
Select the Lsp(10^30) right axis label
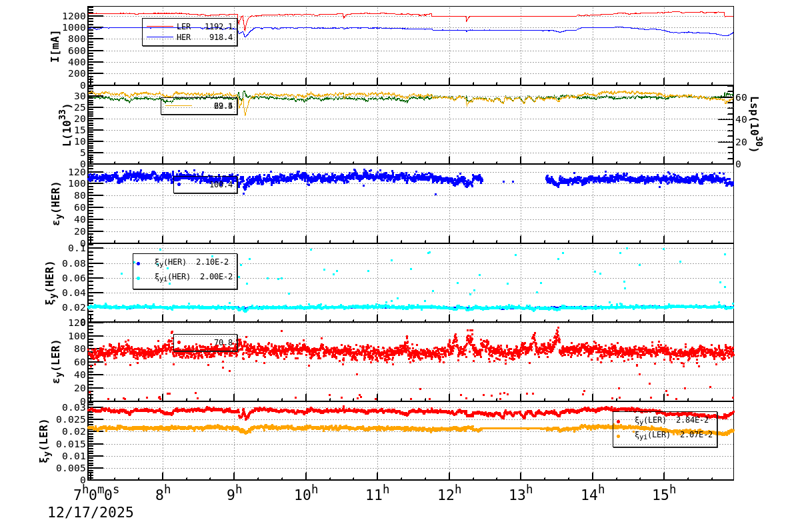click(756, 124)
